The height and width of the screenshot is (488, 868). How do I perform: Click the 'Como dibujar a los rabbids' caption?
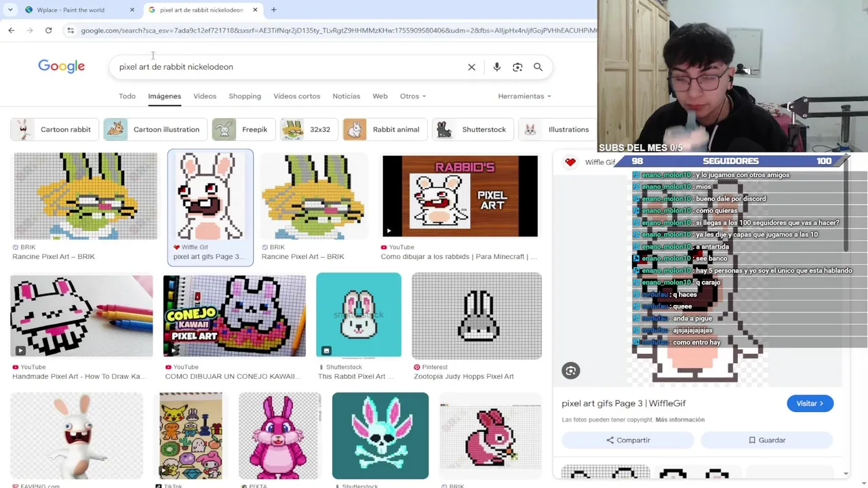(458, 257)
